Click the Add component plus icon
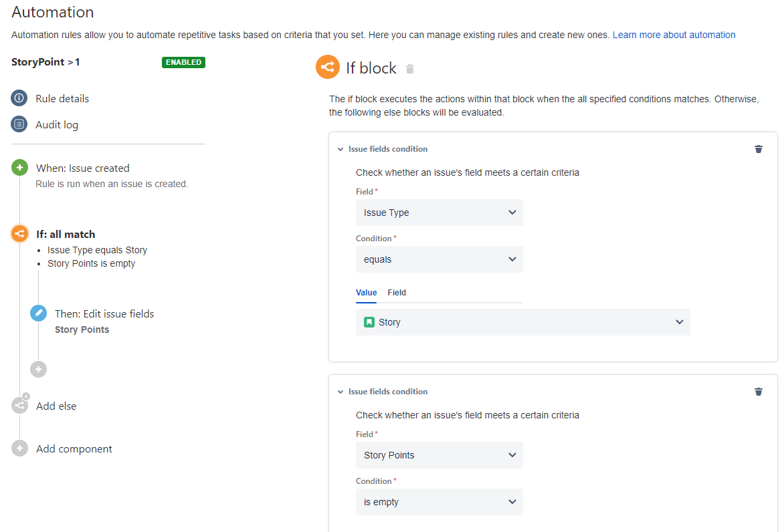The width and height of the screenshot is (784, 532). pyautogui.click(x=19, y=448)
